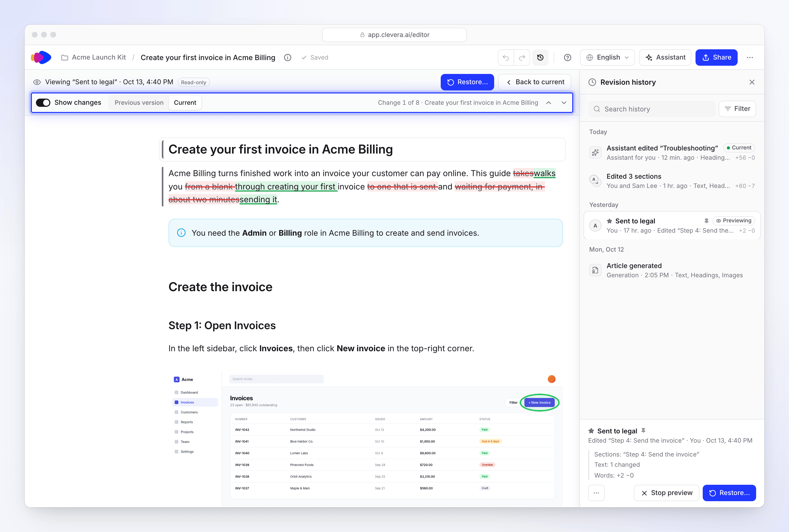Screen dimensions: 789x532
Task: Close the Revision history panel
Action: coord(752,82)
